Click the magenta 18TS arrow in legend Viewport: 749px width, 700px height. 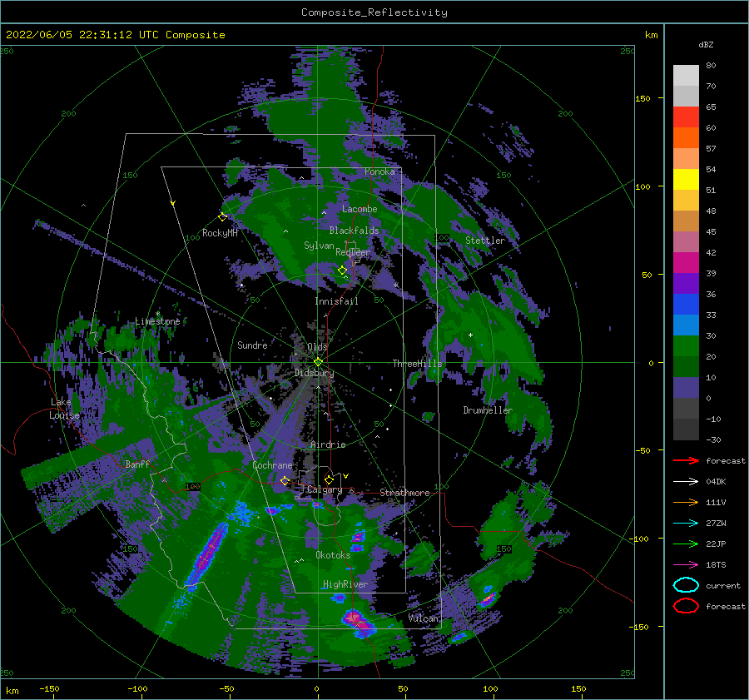tap(686, 565)
